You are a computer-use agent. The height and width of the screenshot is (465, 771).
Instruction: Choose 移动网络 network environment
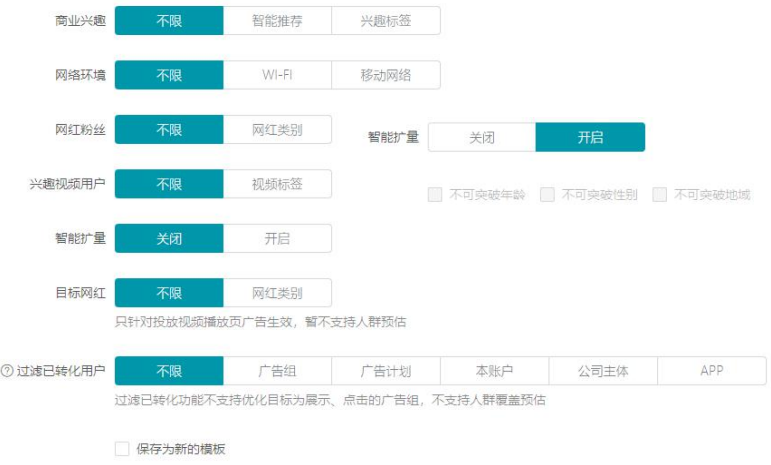(386, 75)
